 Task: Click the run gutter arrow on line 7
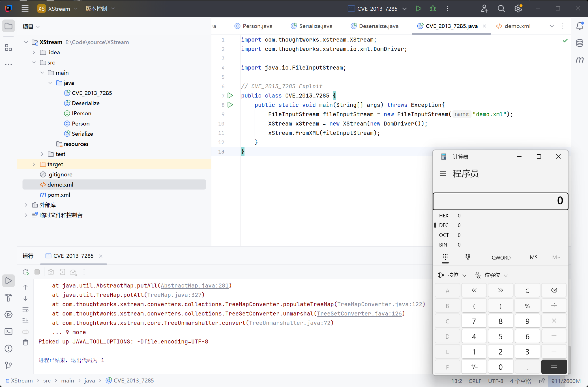tap(230, 95)
